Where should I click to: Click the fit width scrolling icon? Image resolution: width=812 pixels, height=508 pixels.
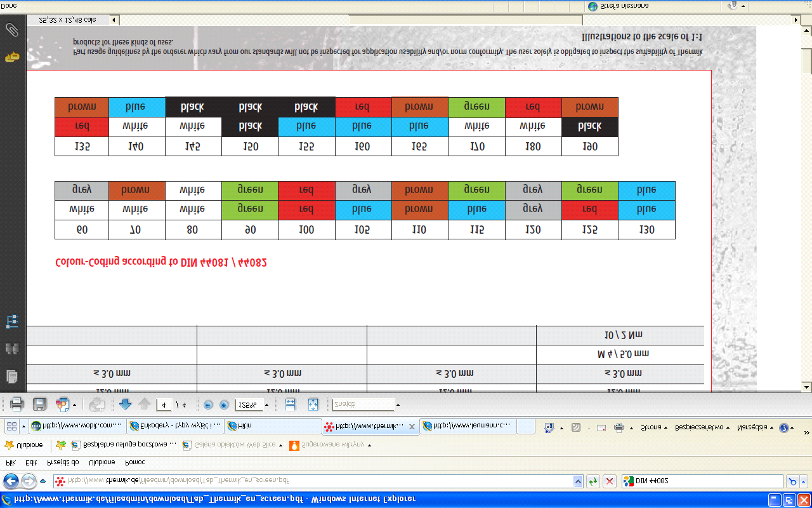pos(290,404)
